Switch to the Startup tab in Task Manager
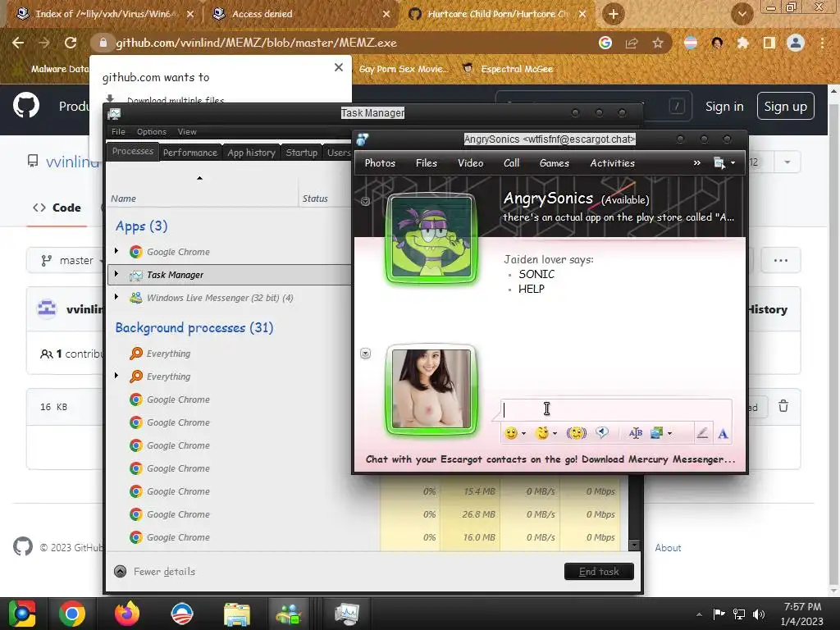Screen dimensions: 840x630 click(302, 153)
